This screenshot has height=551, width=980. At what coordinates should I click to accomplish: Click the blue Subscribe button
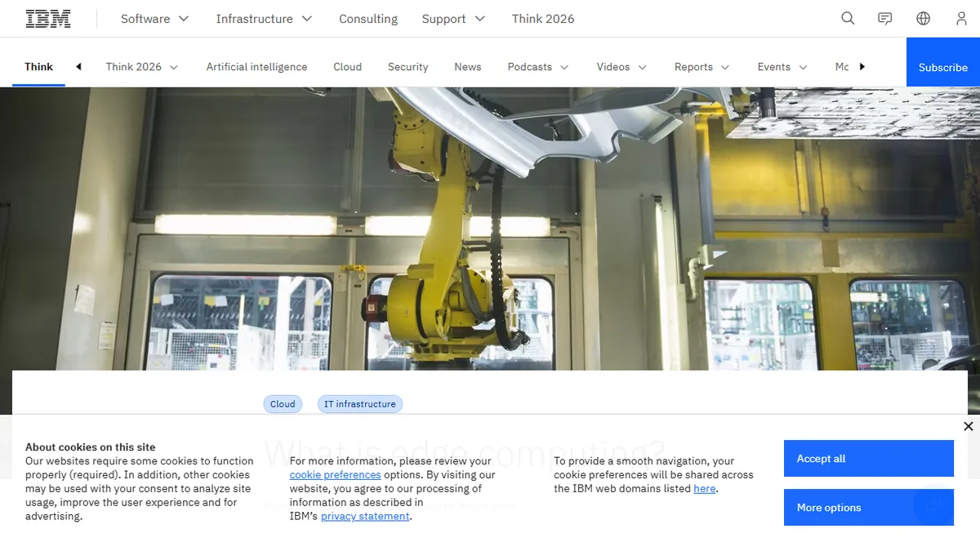942,66
